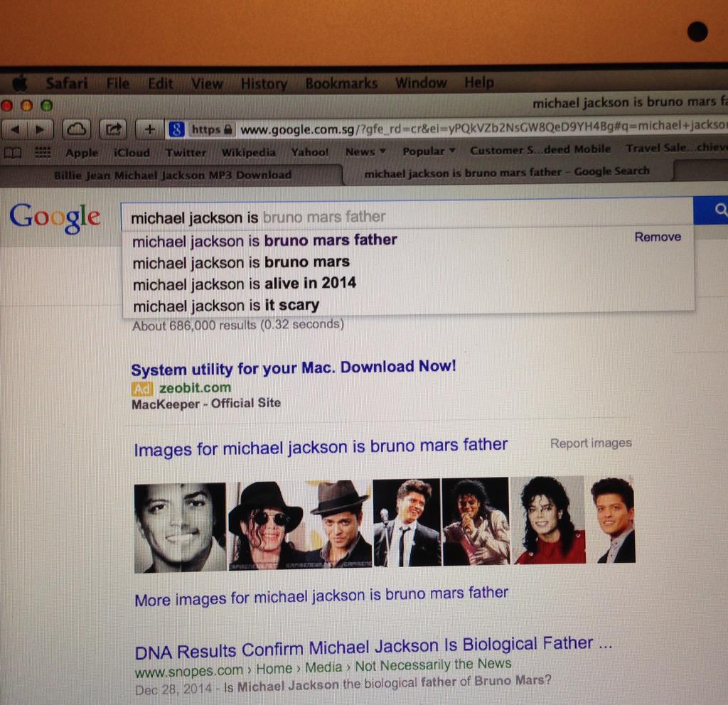728x705 pixels.
Task: Go forward with Safari forward arrow
Action: click(x=41, y=129)
